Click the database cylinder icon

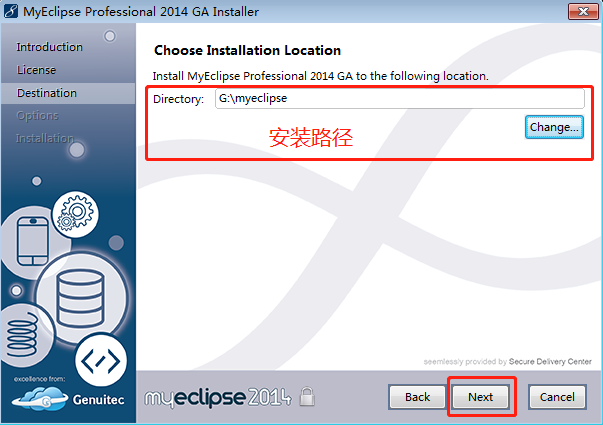[80, 299]
